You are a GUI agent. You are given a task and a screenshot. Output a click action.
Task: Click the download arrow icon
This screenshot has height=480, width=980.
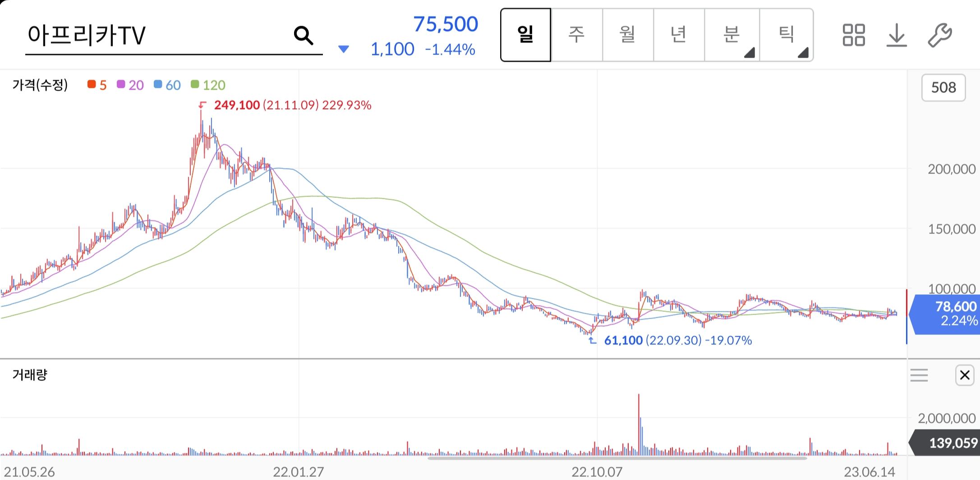897,35
